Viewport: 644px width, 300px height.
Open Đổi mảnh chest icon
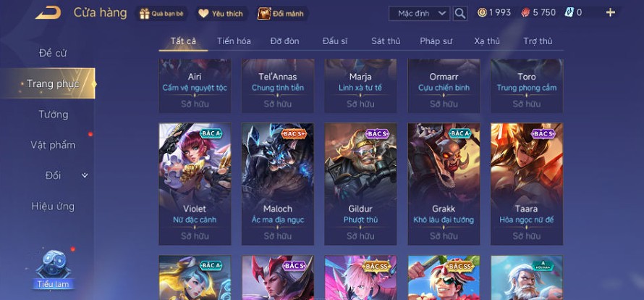(264, 14)
